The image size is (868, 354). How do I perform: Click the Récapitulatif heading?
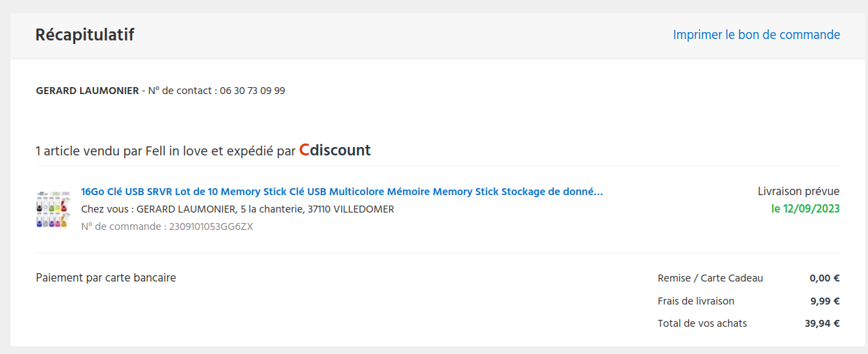click(85, 35)
